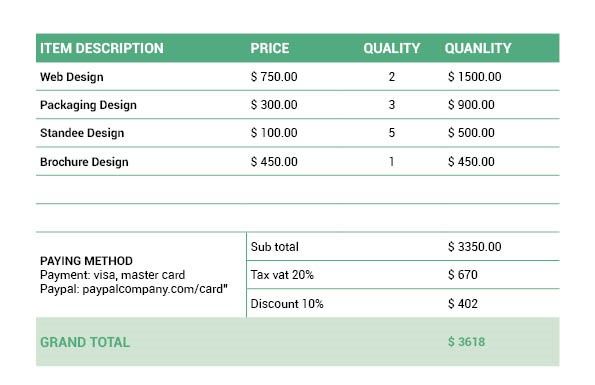The width and height of the screenshot is (595, 385).
Task: Click the Standee Design quantity 5
Action: [392, 133]
